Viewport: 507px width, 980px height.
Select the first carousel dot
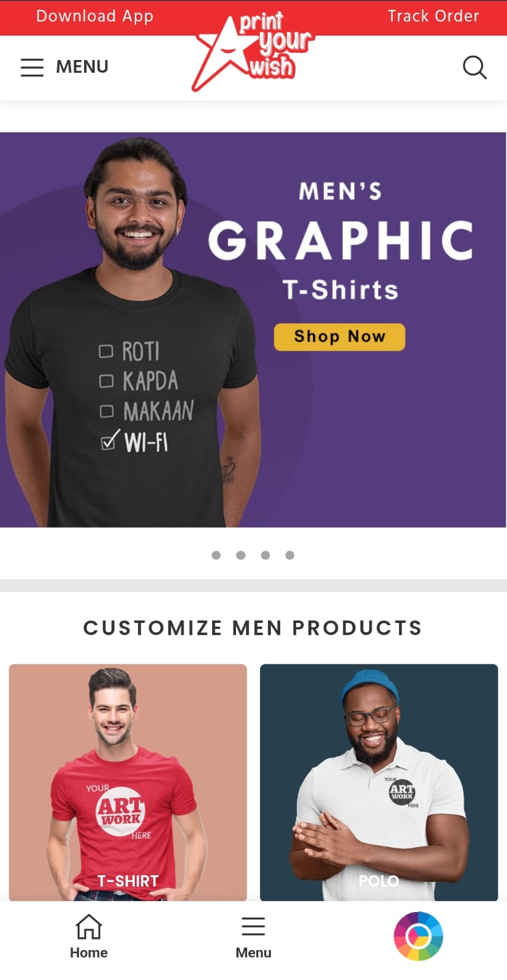[216, 555]
